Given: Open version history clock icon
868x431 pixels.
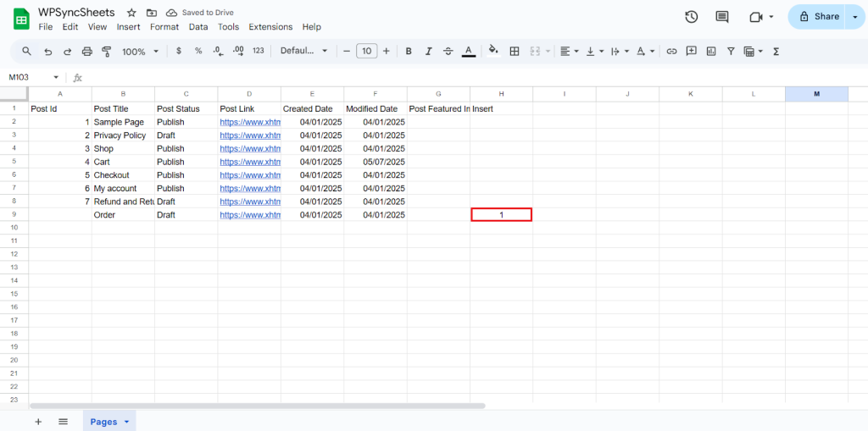Looking at the screenshot, I should (x=691, y=17).
